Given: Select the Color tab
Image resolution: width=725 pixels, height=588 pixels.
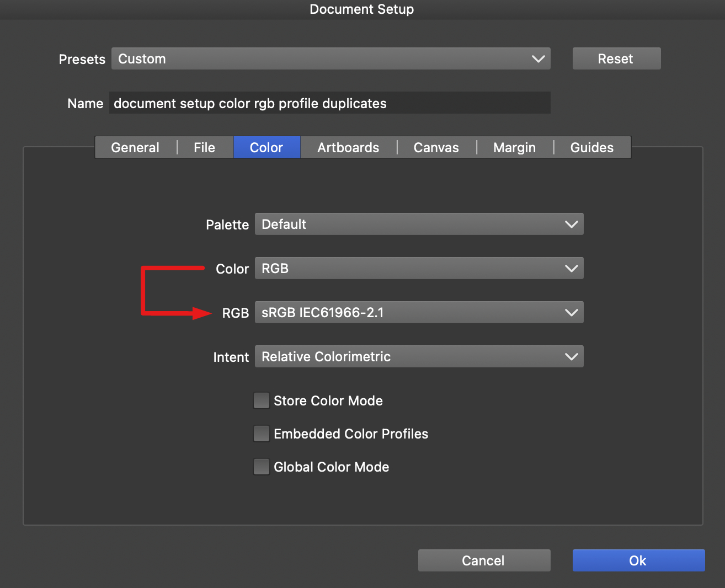Looking at the screenshot, I should tap(266, 147).
